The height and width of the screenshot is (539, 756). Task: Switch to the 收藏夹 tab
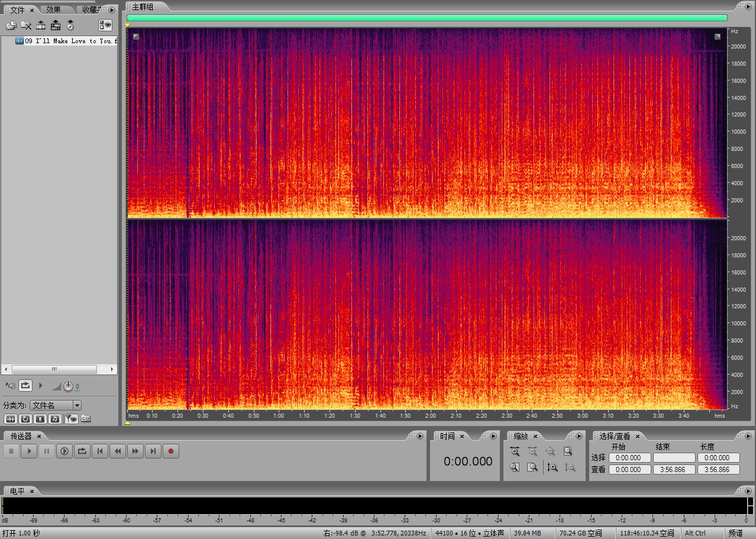[90, 9]
